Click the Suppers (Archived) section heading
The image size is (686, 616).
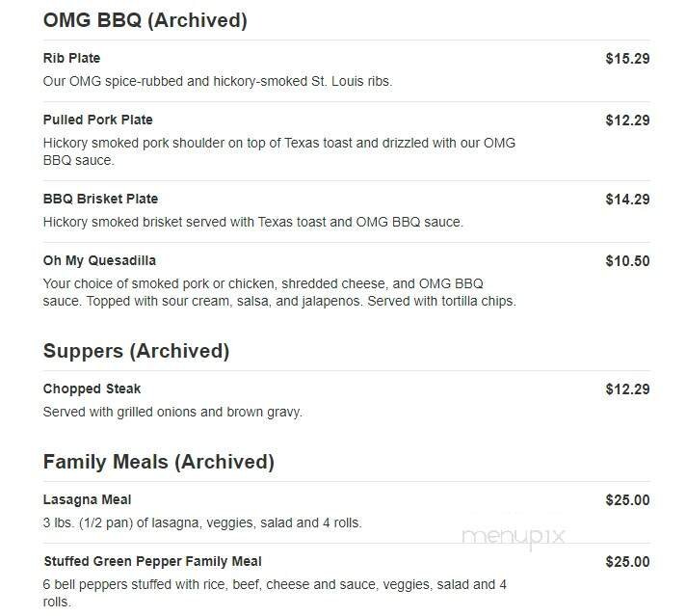(136, 351)
